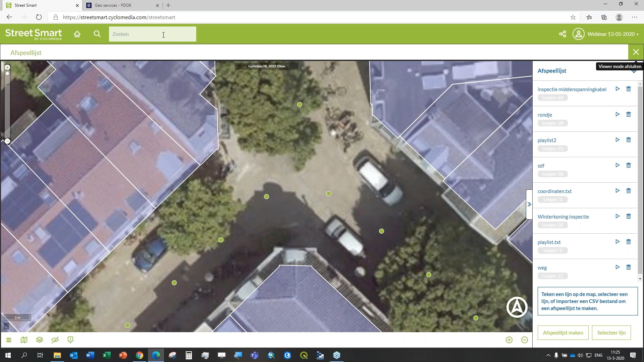Delete the playlist.txt entry
The height and width of the screenshot is (362, 644).
629,242
